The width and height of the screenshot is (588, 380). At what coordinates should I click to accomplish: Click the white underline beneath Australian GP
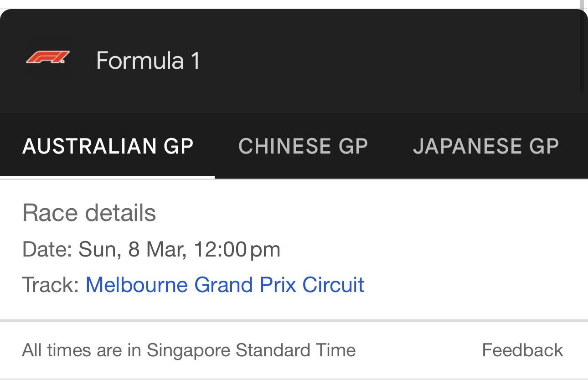(108, 177)
